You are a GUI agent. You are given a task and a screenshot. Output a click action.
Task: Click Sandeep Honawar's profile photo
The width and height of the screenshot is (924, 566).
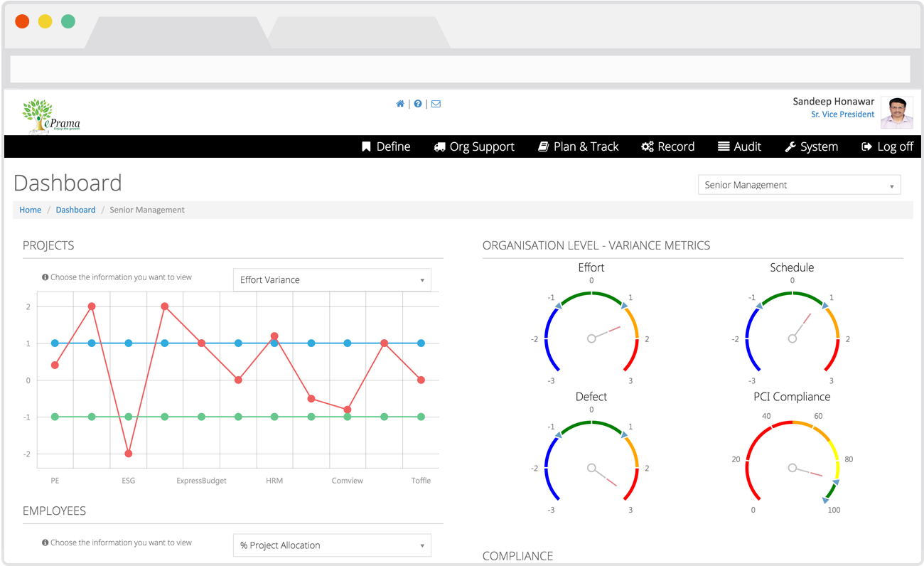tap(896, 113)
